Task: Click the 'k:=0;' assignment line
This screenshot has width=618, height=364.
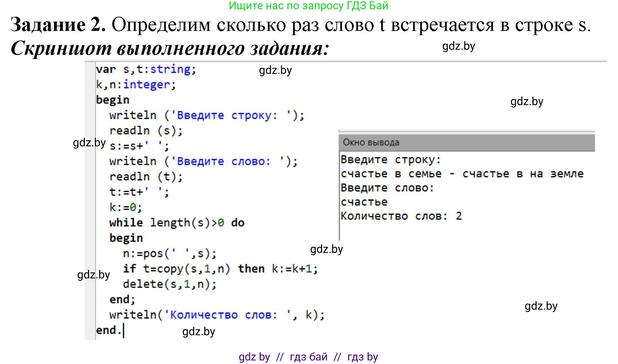Action: click(125, 207)
